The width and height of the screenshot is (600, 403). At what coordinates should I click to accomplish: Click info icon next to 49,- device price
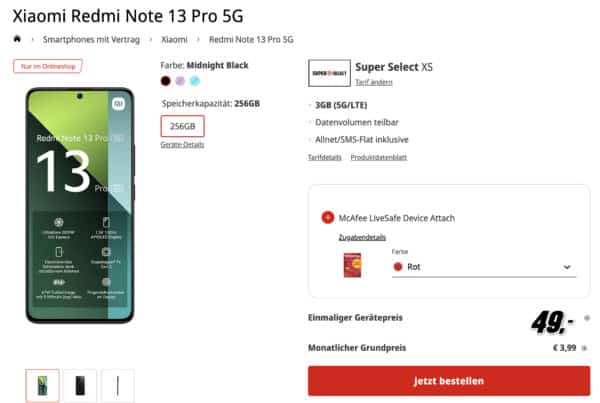[586, 318]
